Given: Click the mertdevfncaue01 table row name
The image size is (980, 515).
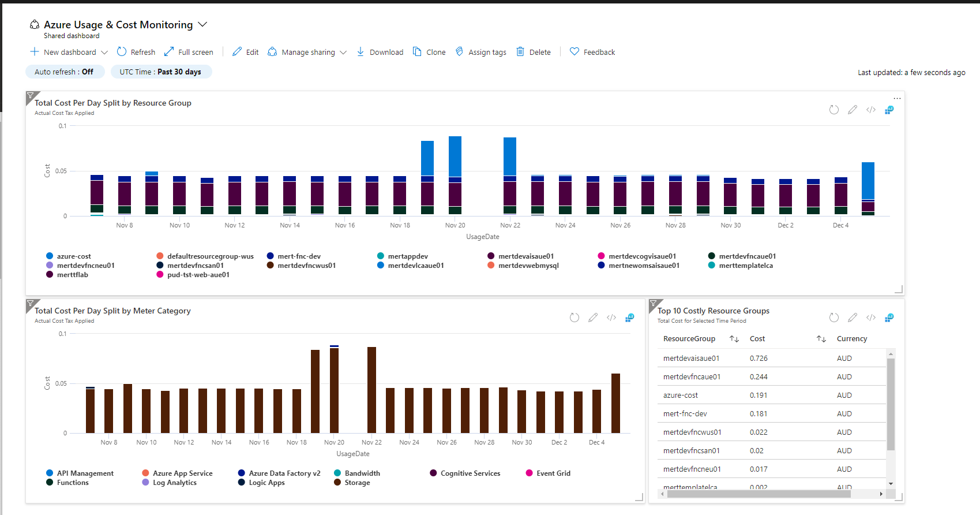Looking at the screenshot, I should [x=692, y=376].
